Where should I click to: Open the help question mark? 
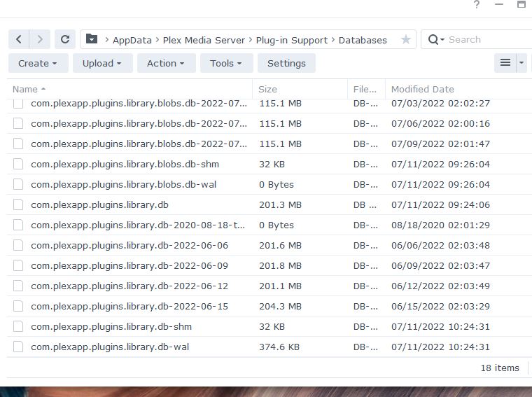tap(477, 5)
